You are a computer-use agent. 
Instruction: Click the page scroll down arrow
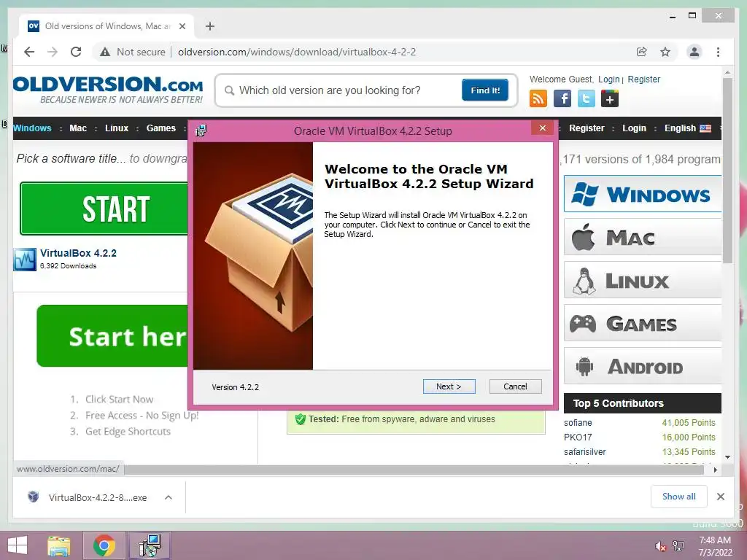pyautogui.click(x=727, y=457)
